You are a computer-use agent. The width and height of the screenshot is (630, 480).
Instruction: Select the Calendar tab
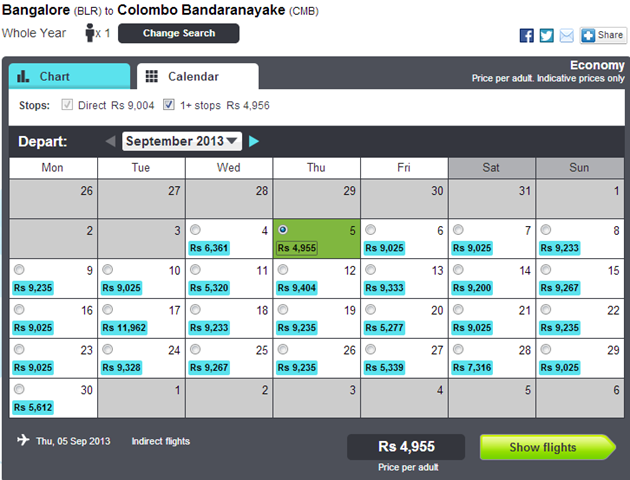point(194,76)
